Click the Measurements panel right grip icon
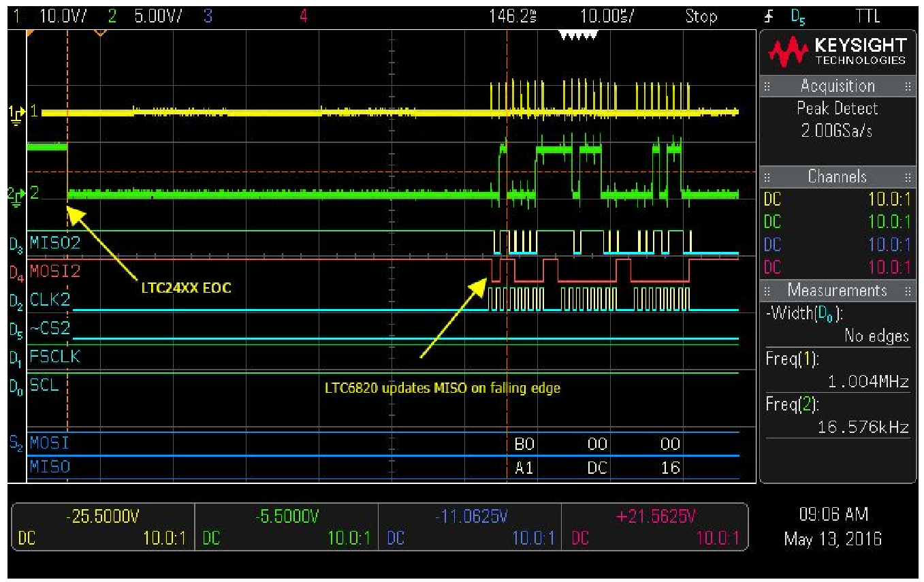The height and width of the screenshot is (582, 924). (x=908, y=291)
